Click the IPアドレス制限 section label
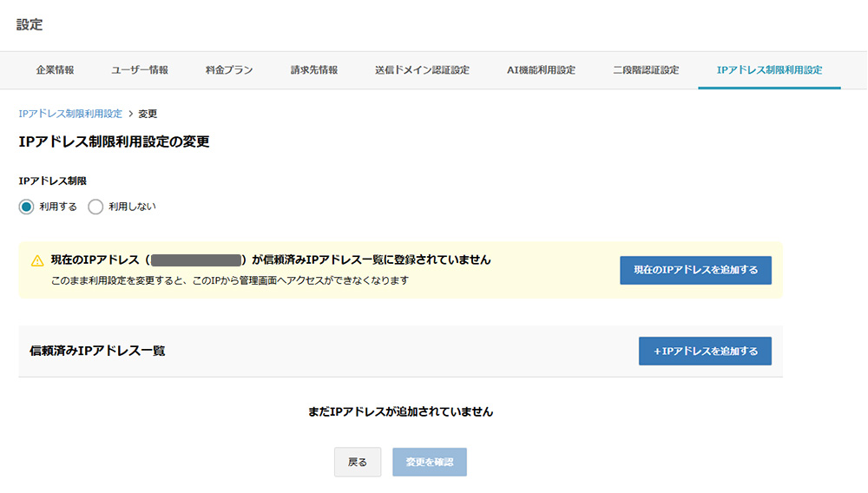868x493 pixels. (x=53, y=181)
